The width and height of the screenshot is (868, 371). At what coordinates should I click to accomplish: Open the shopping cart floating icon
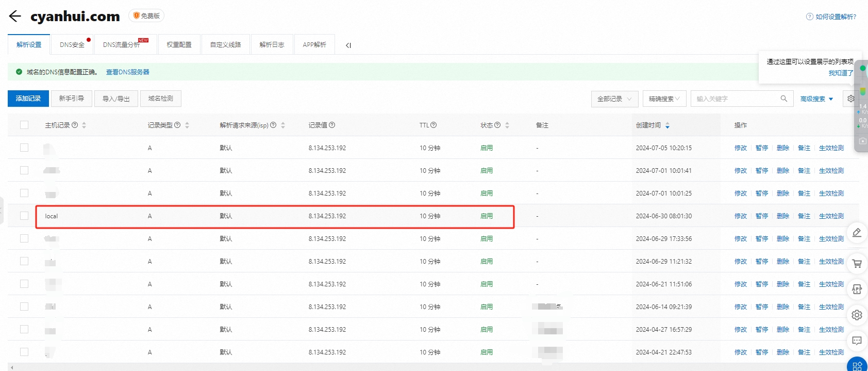[x=857, y=264]
